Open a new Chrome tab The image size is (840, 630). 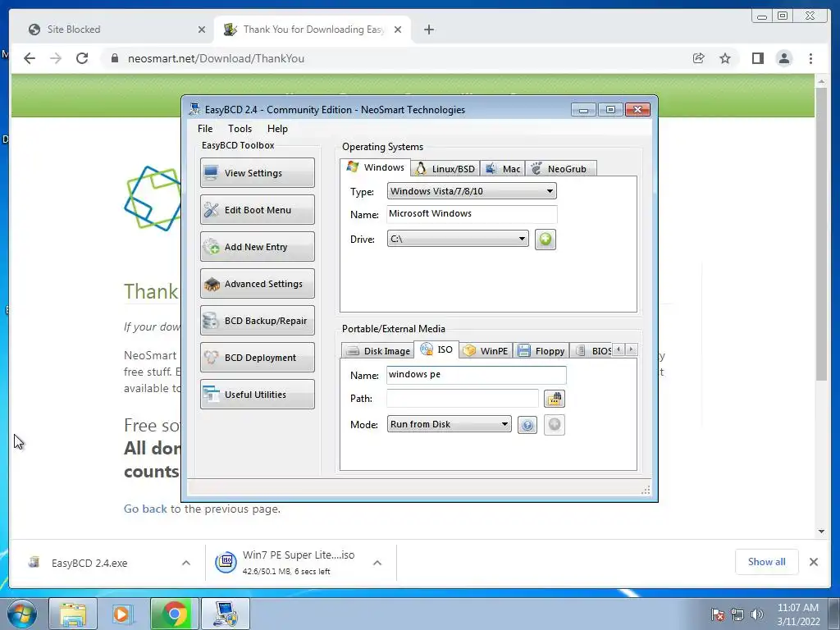(x=428, y=30)
